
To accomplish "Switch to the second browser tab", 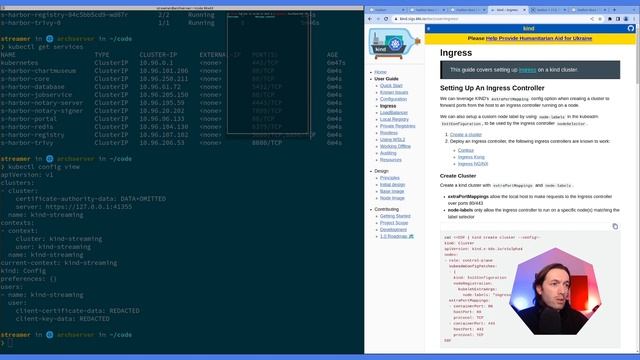I will [427, 10].
